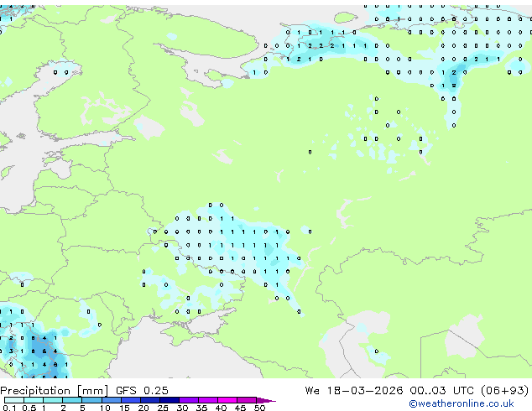Click the legend value '20'

[143, 408]
